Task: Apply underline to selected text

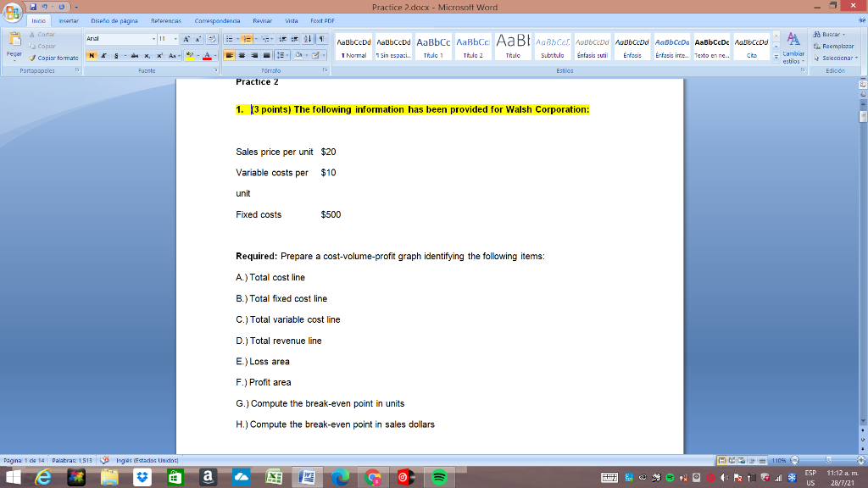Action: (x=115, y=55)
